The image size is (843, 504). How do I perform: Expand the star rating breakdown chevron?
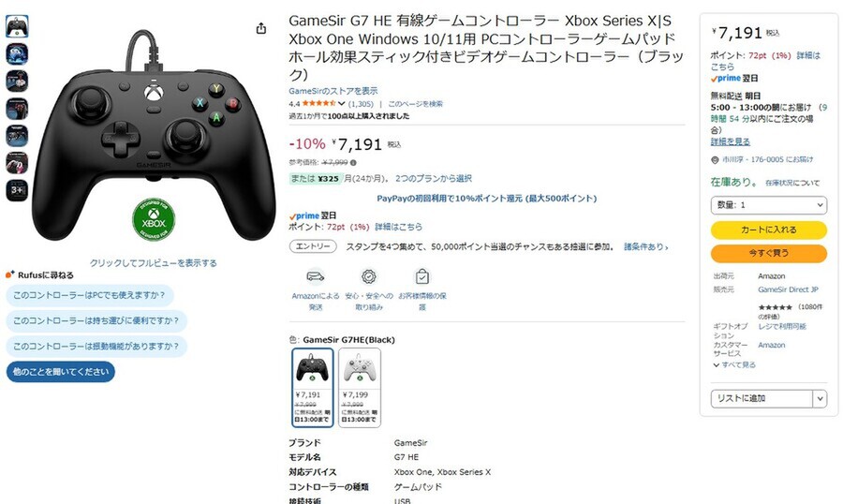click(341, 104)
